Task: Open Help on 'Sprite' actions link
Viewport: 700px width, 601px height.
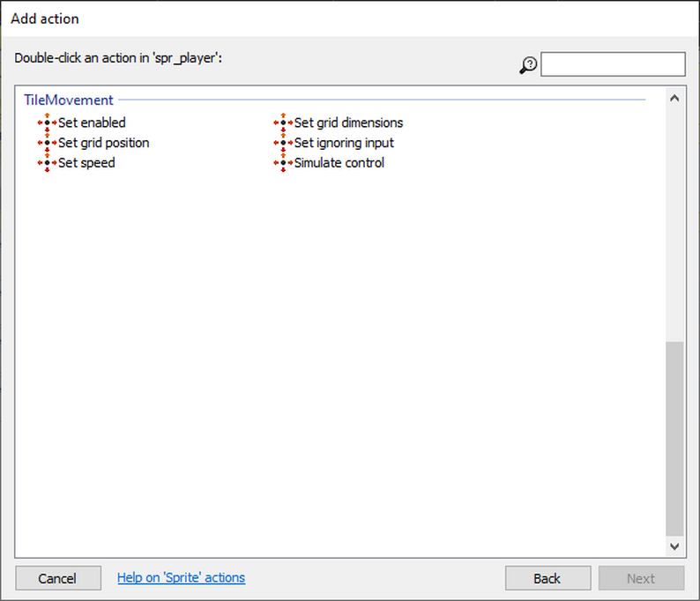Action: pos(181,578)
